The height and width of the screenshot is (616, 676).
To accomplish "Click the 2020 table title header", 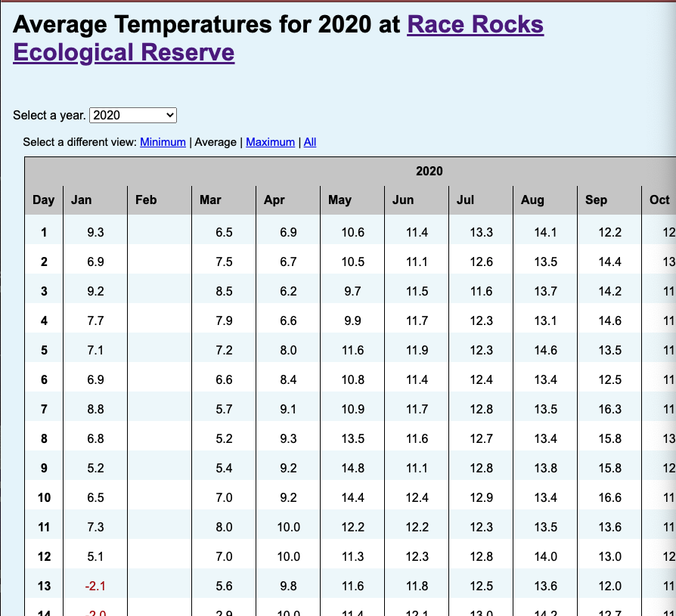I will (429, 171).
